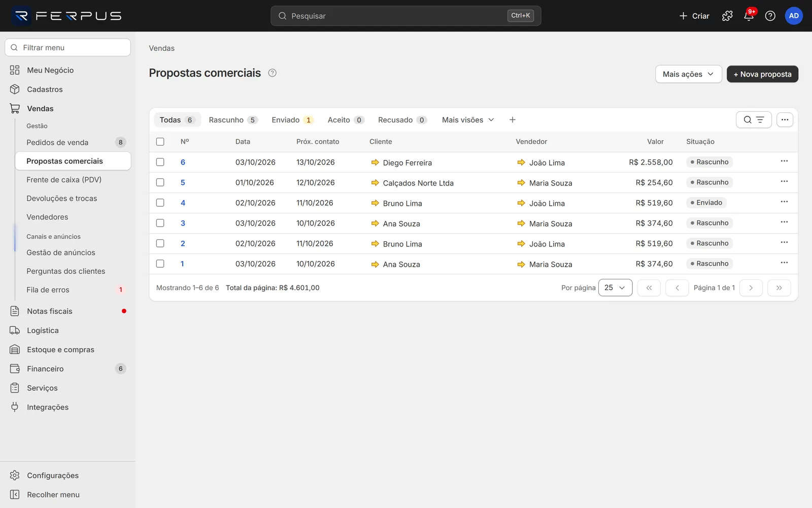Image resolution: width=812 pixels, height=508 pixels.
Task: Open the Mais ações dropdown
Action: click(x=688, y=74)
